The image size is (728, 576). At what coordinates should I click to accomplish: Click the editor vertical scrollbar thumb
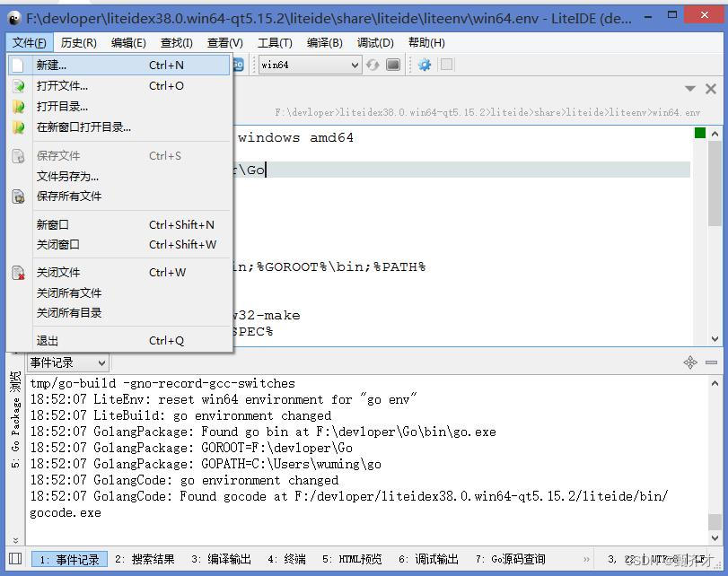715,183
